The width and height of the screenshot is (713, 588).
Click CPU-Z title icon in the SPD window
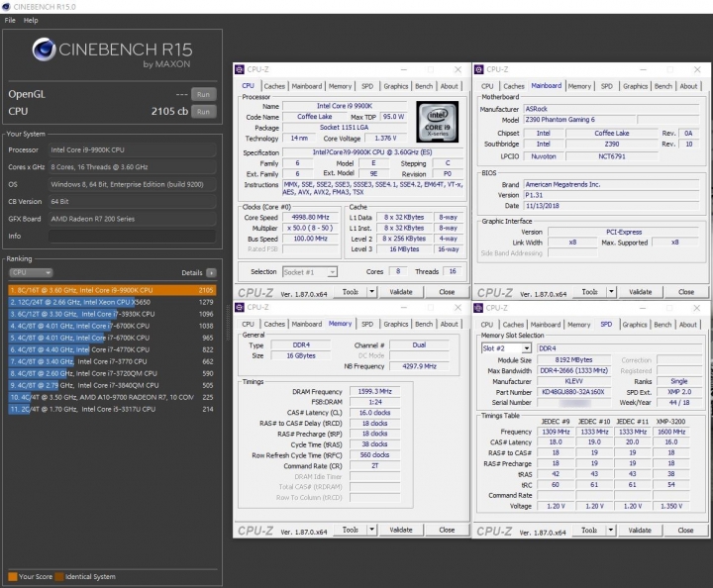click(478, 308)
